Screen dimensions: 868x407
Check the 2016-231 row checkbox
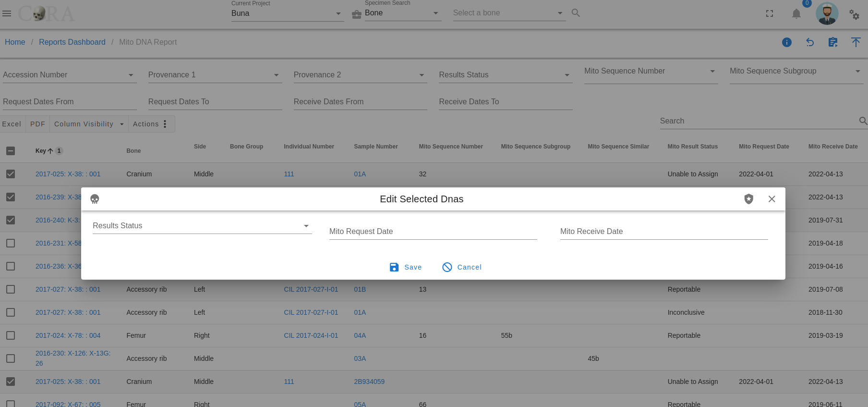[11, 243]
